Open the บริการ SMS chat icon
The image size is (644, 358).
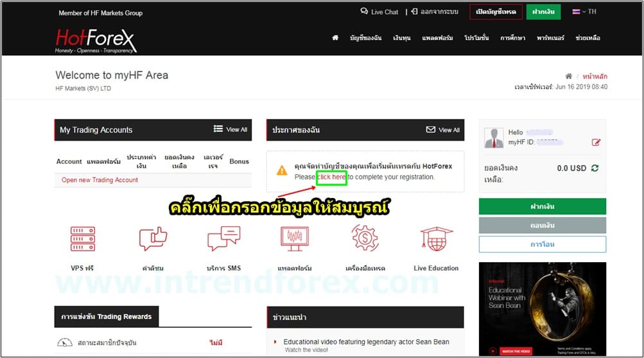(x=224, y=238)
